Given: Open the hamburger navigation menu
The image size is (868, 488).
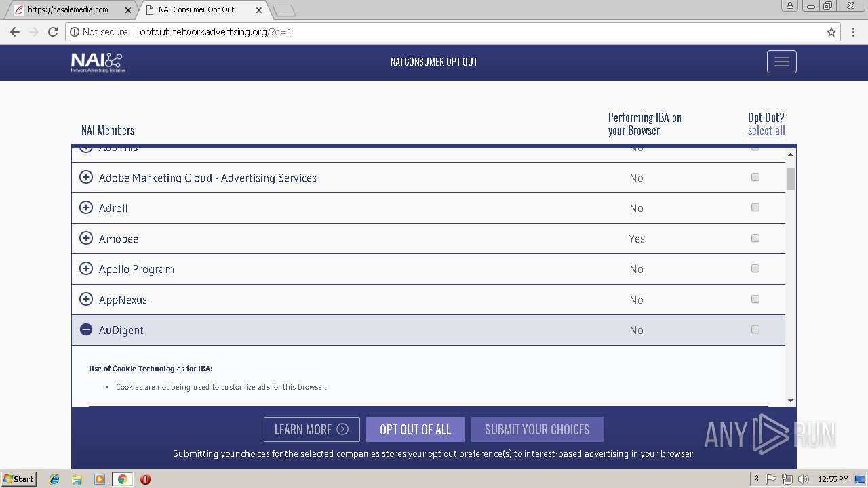Looking at the screenshot, I should click(x=781, y=62).
